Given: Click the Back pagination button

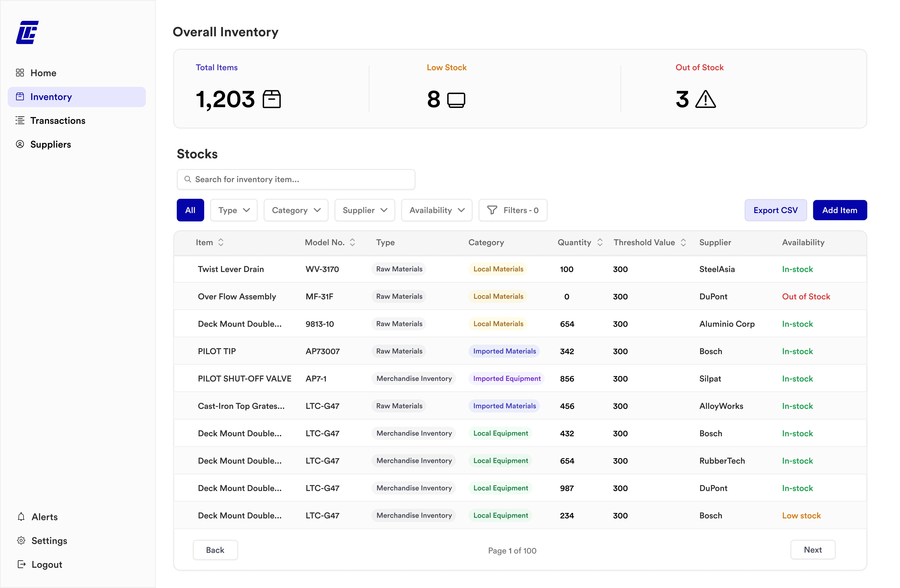Looking at the screenshot, I should click(215, 550).
